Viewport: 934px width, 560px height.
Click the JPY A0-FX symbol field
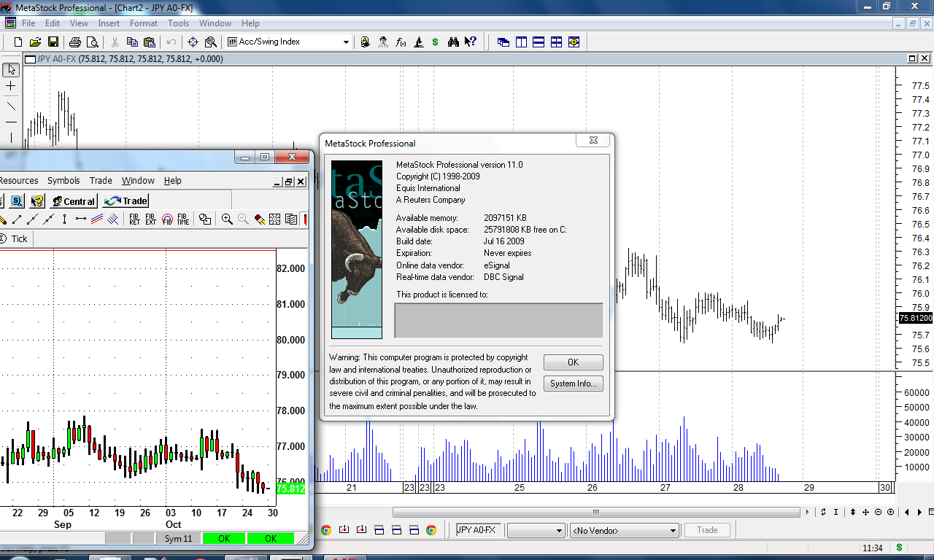coord(479,530)
